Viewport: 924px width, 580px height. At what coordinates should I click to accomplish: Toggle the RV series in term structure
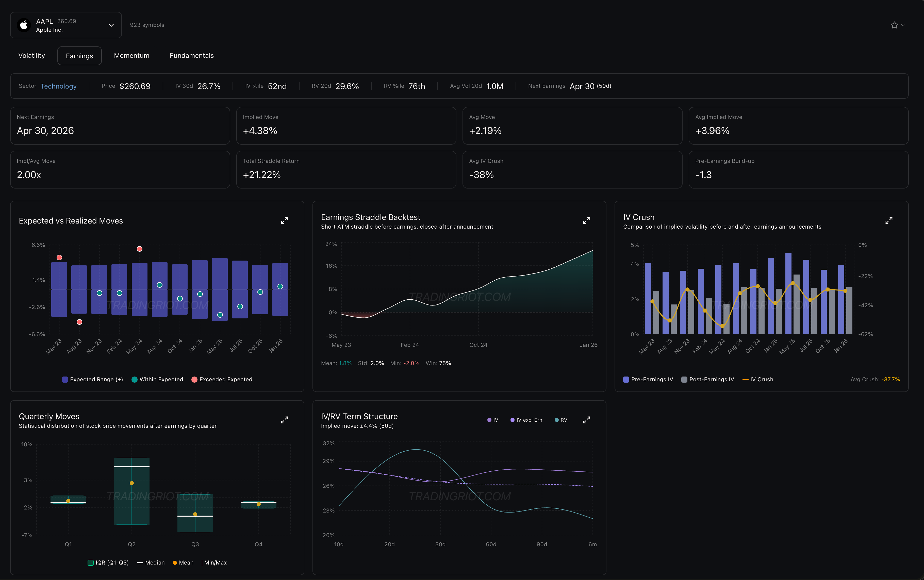tap(560, 420)
